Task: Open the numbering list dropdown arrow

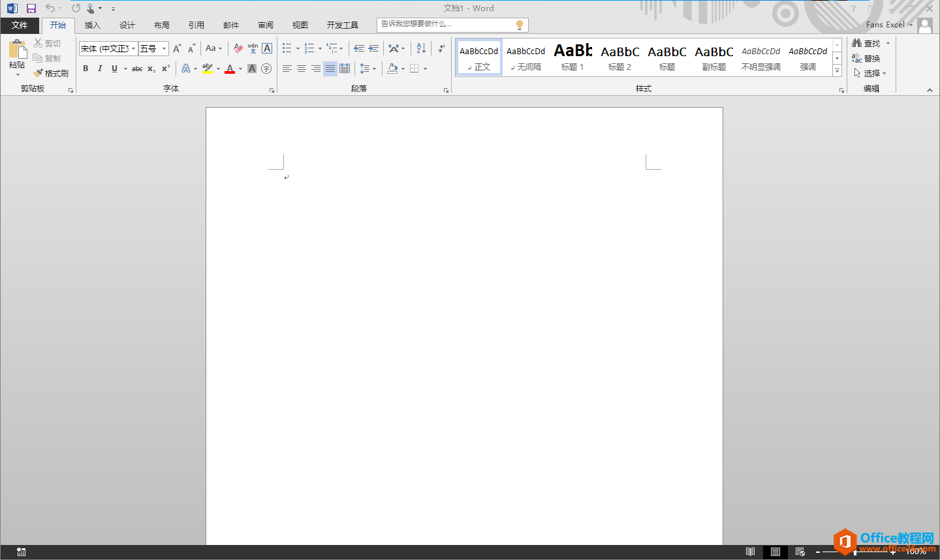Action: point(320,48)
